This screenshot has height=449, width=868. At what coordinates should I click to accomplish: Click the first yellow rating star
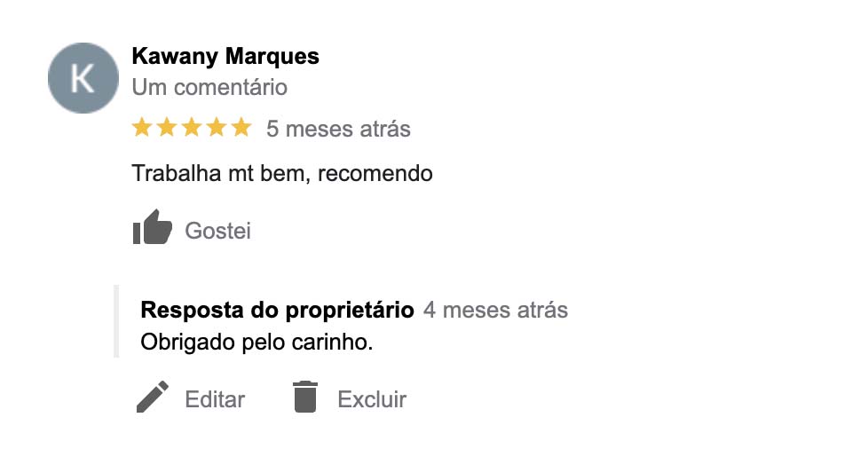click(142, 128)
